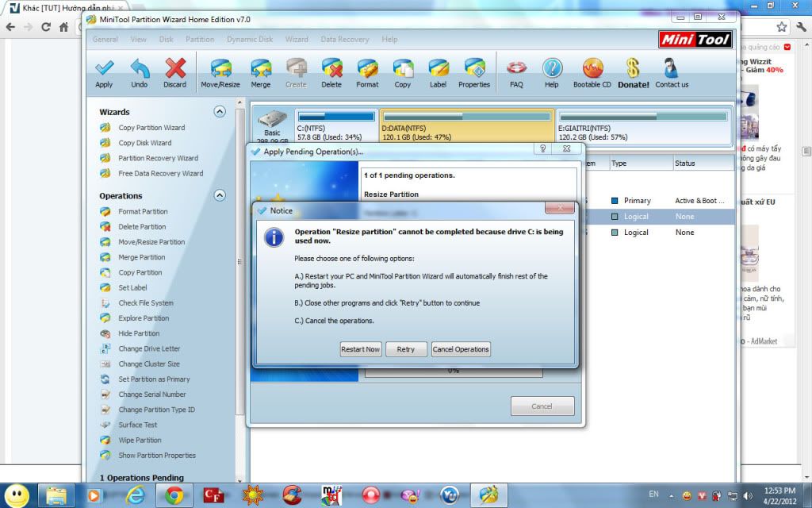Open the View menu
This screenshot has width=812, height=508.
coord(138,40)
